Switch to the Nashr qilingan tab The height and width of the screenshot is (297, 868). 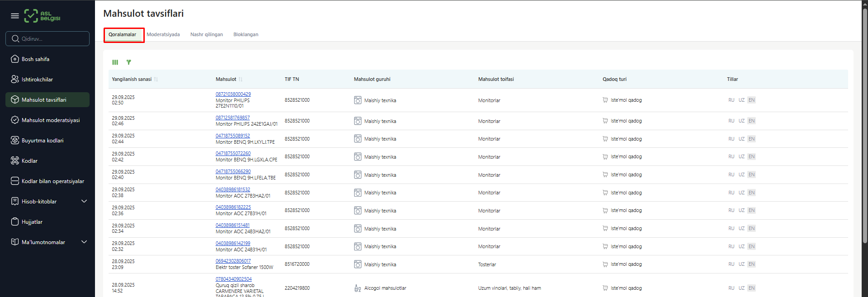[206, 35]
